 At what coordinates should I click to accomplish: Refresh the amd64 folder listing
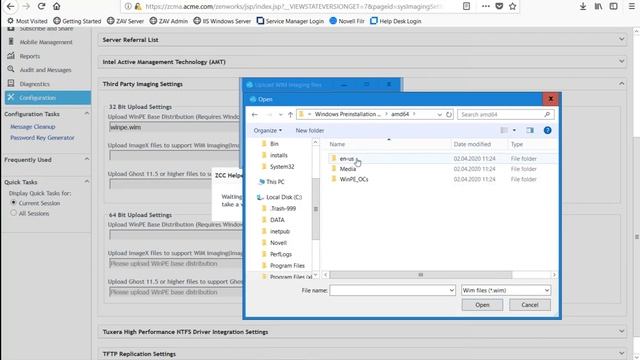[x=449, y=115]
